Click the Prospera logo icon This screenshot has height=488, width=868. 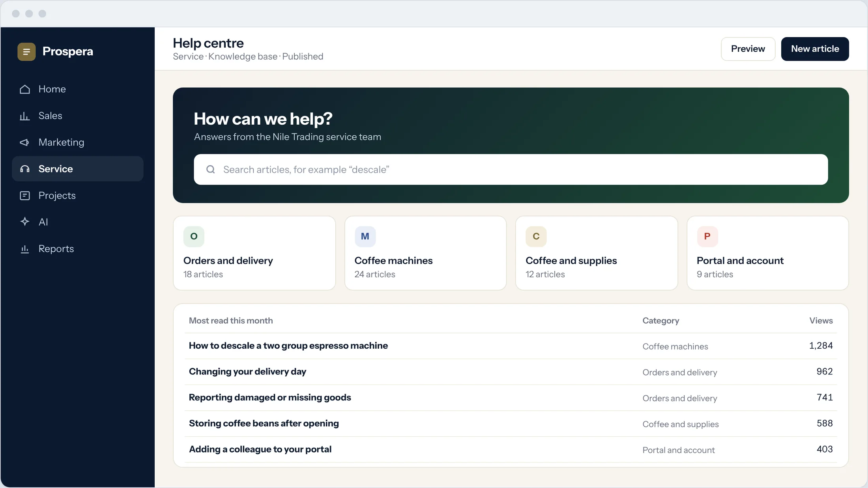tap(26, 52)
